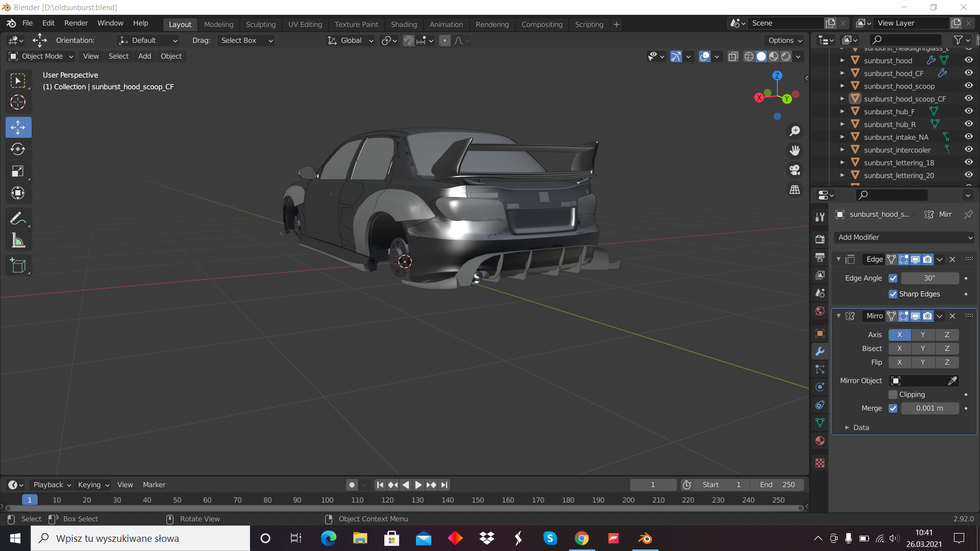Play the animation forward

click(x=418, y=485)
